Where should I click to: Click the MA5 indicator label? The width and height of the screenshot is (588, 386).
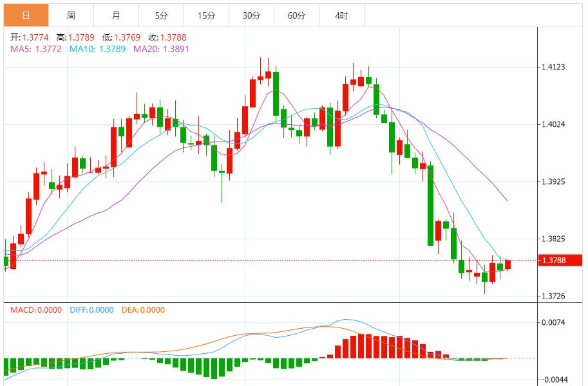tap(36, 49)
